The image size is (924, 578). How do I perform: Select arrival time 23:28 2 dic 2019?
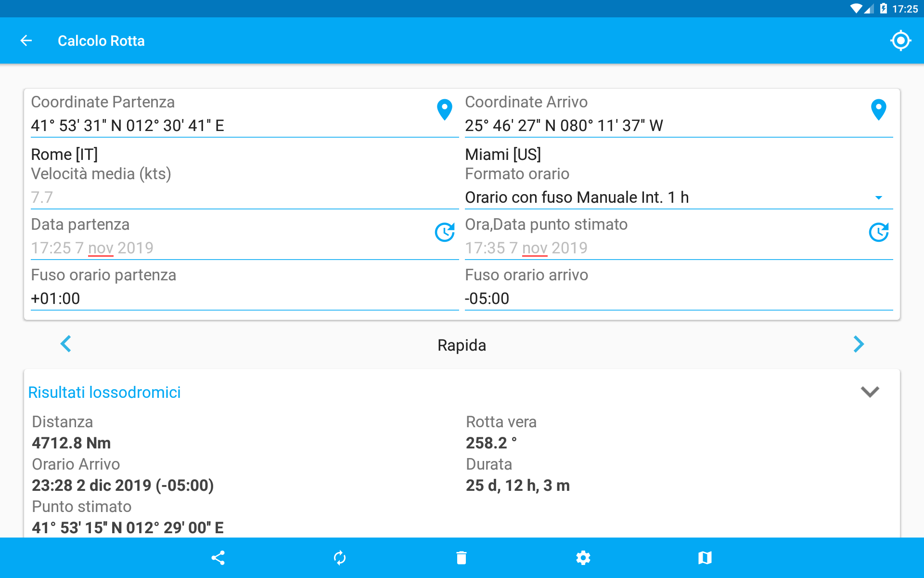123,486
